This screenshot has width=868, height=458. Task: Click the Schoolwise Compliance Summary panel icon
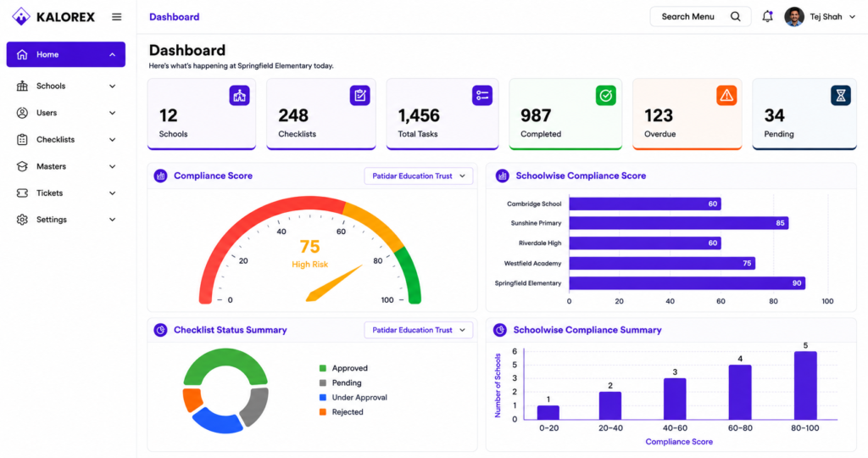[500, 330]
